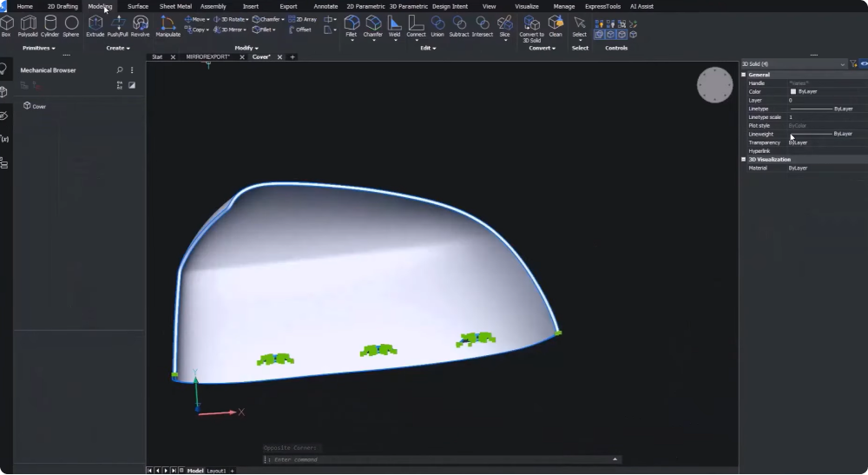Collapse the General properties section
This screenshot has height=475, width=868.
(x=744, y=74)
